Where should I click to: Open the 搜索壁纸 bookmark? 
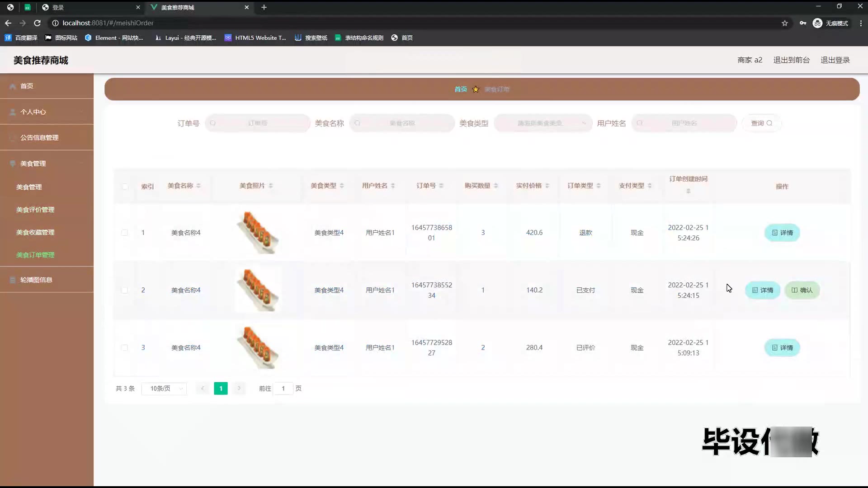coord(311,38)
